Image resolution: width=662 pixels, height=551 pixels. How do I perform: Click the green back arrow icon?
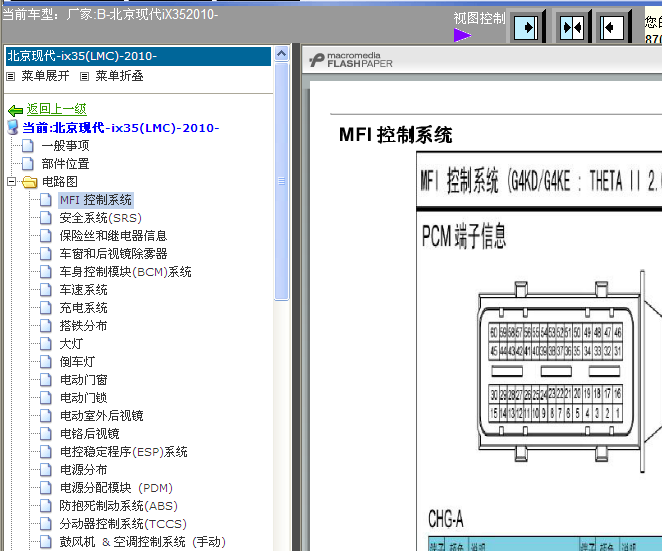(x=15, y=111)
